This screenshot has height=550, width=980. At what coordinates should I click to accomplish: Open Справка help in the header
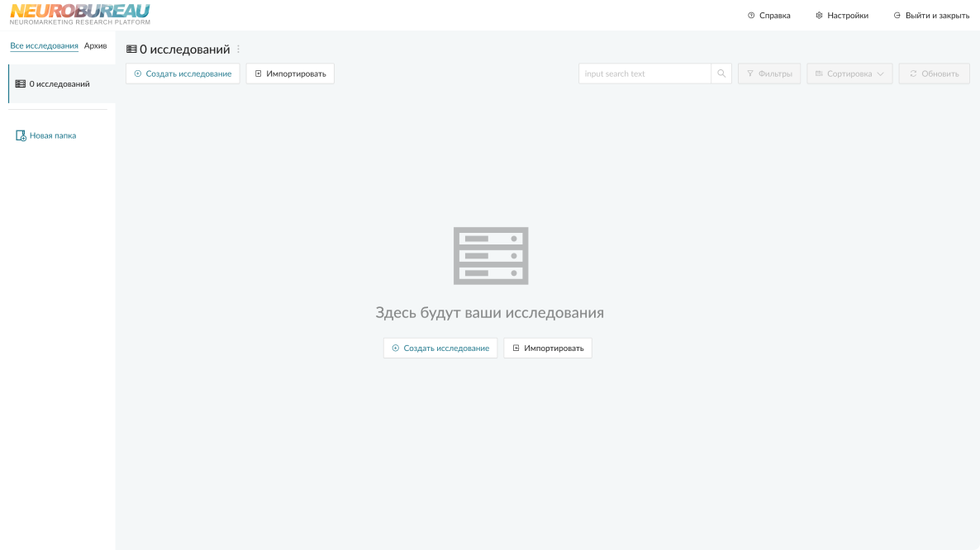768,16
